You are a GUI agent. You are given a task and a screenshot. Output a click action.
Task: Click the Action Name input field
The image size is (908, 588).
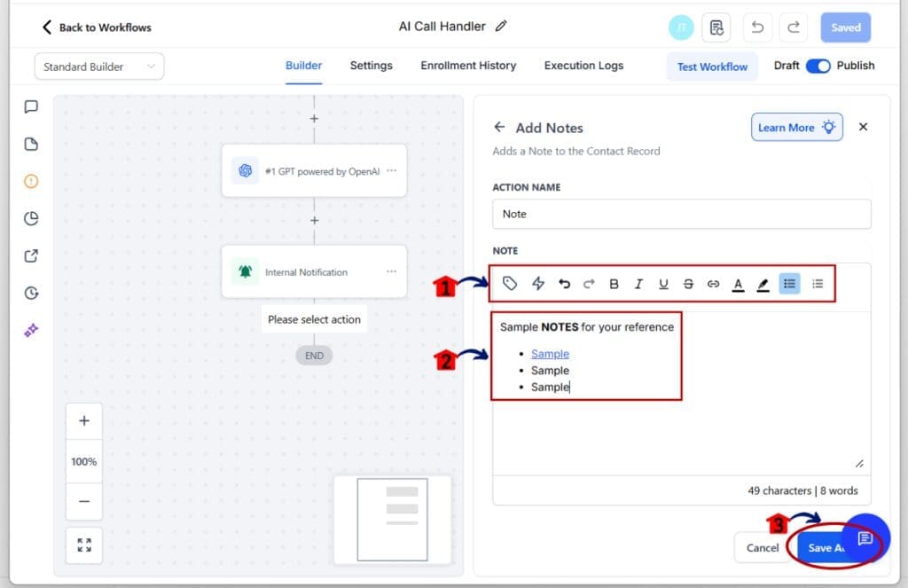(681, 214)
